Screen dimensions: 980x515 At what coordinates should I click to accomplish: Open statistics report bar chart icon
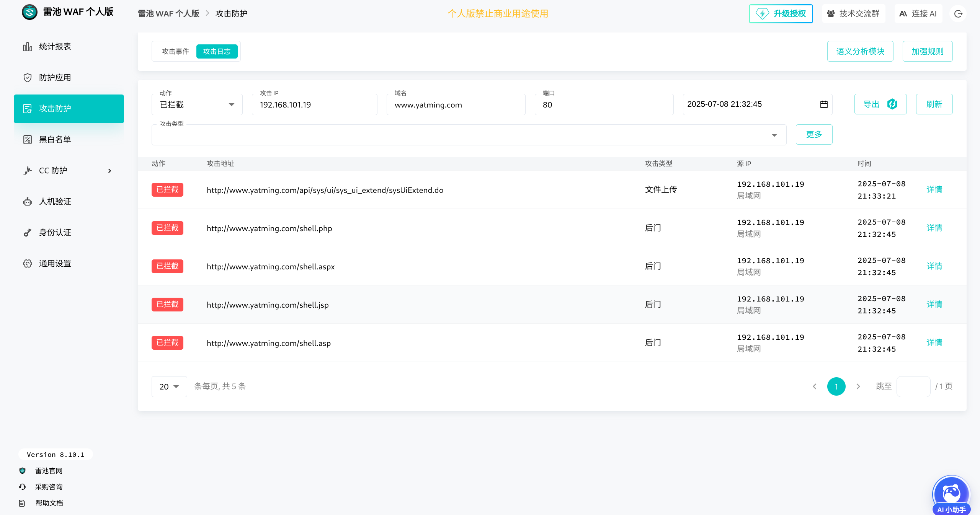click(27, 47)
